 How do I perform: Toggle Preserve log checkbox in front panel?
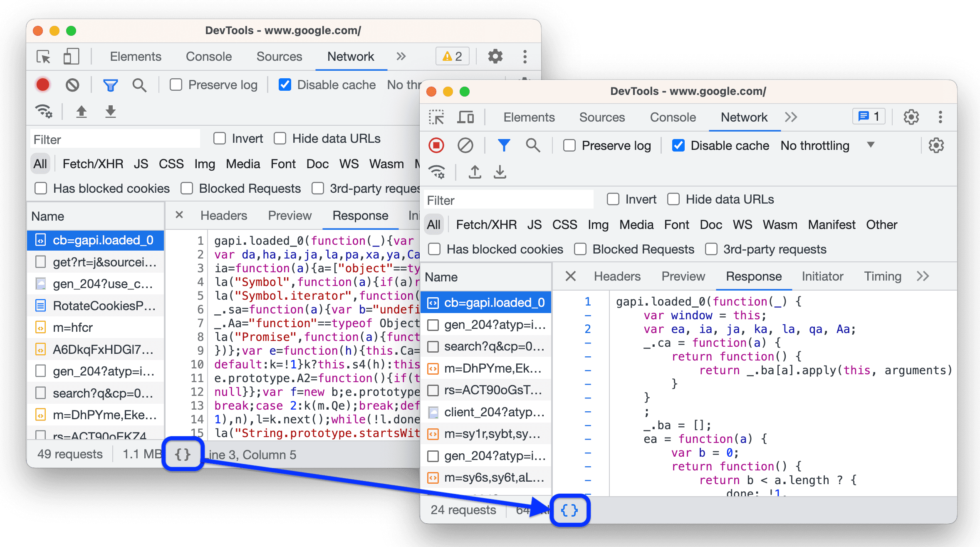pos(567,147)
